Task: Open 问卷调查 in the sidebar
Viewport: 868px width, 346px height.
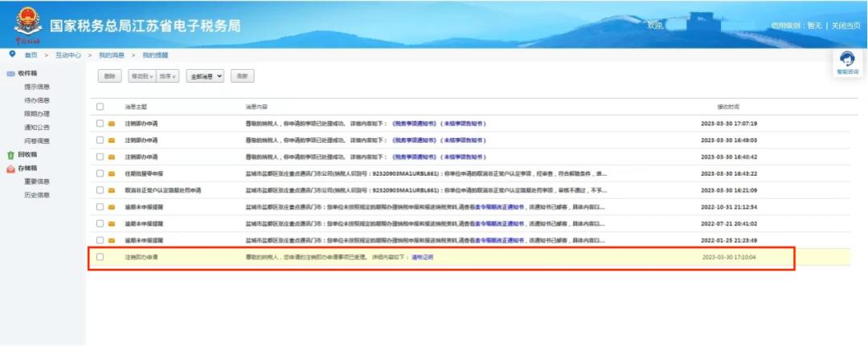Action: [36, 141]
